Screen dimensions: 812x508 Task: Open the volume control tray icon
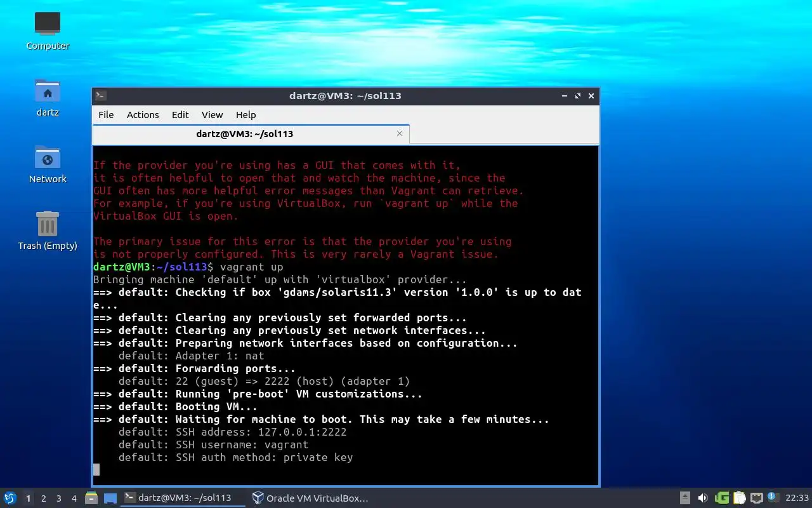point(703,498)
